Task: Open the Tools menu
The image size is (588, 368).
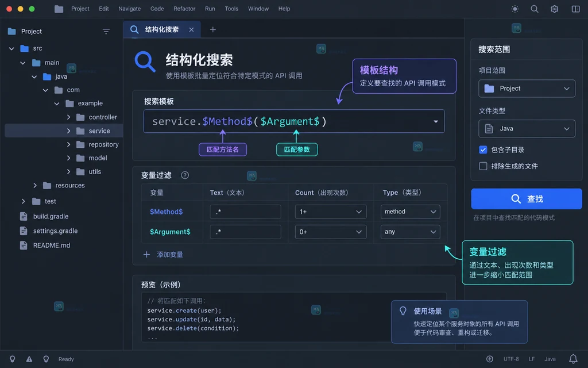Action: 231,9
